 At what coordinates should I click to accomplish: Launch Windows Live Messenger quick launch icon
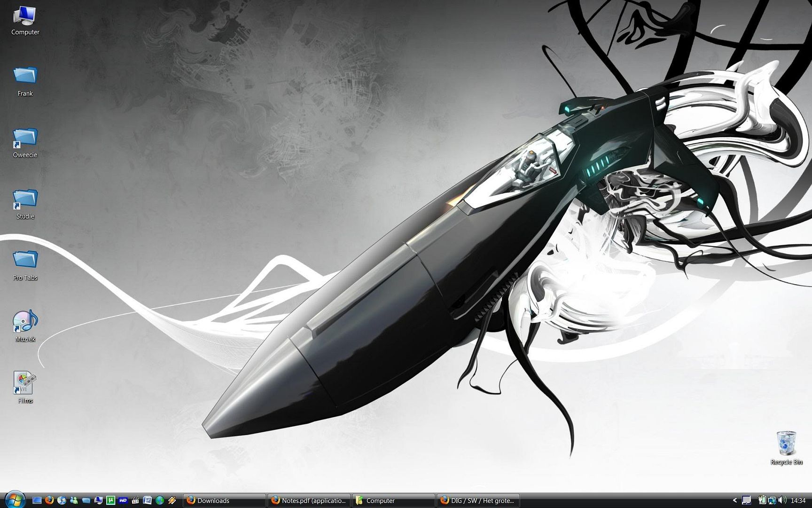pyautogui.click(x=74, y=500)
